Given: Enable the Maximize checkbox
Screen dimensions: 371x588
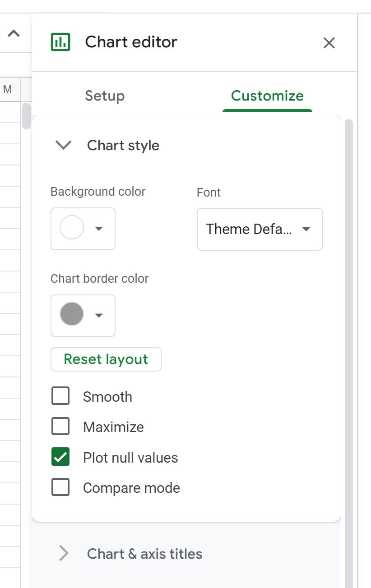Looking at the screenshot, I should pyautogui.click(x=60, y=426).
